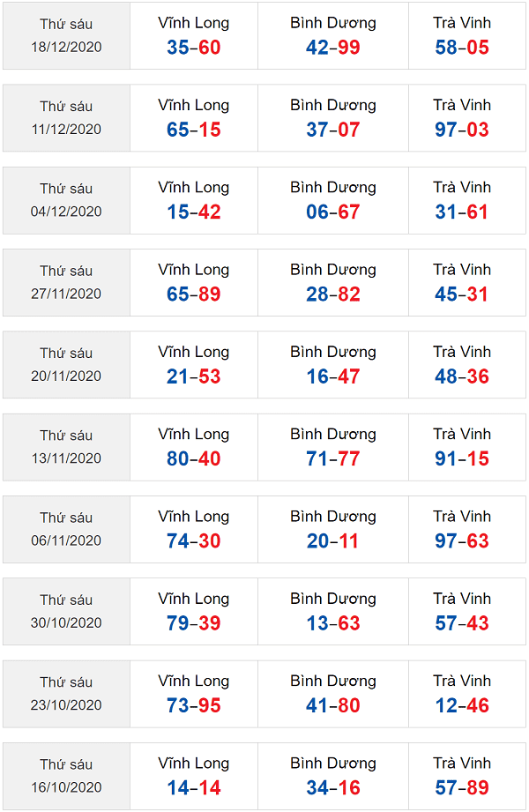Select date cell 13/11/2020

[66, 447]
